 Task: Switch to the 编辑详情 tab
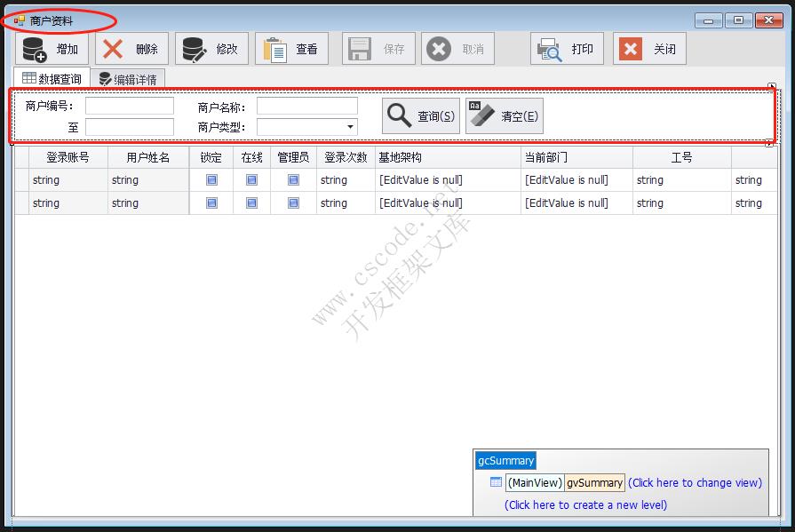coord(128,78)
